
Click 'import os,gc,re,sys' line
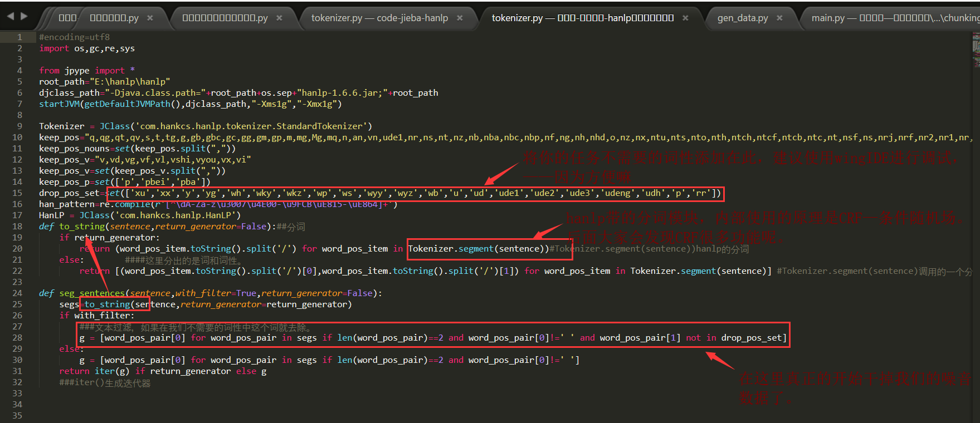[87, 48]
